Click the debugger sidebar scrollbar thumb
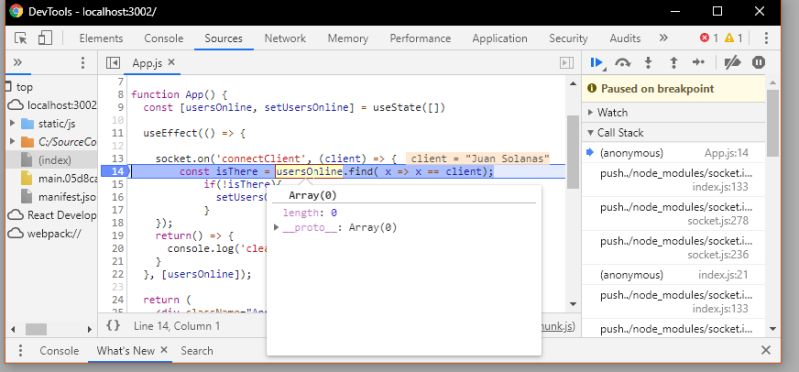 tap(773, 123)
